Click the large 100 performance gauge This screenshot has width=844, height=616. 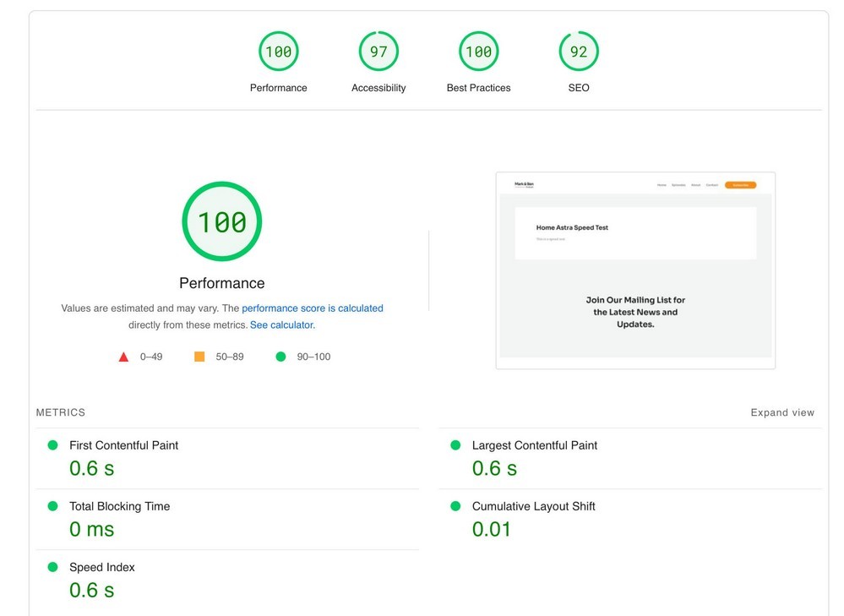coord(222,222)
